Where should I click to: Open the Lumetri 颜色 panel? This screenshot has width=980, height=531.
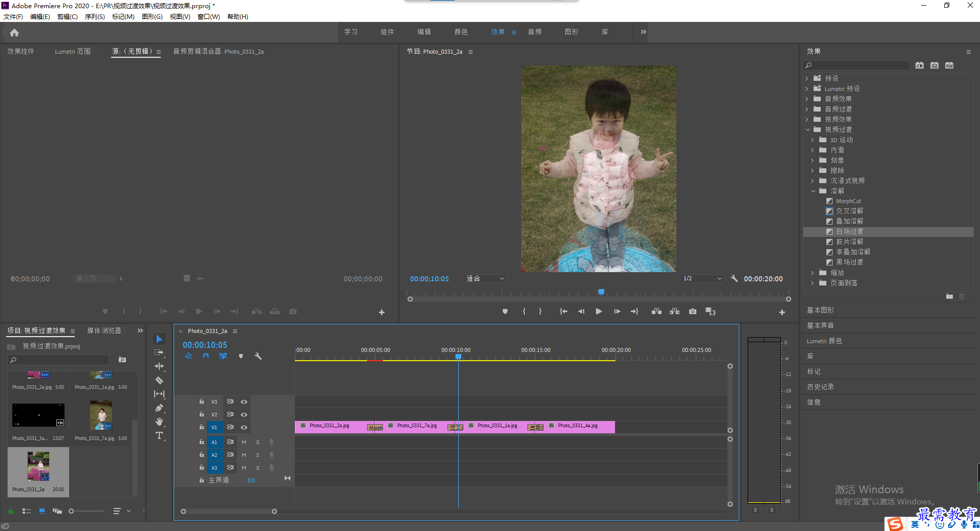[x=824, y=341]
